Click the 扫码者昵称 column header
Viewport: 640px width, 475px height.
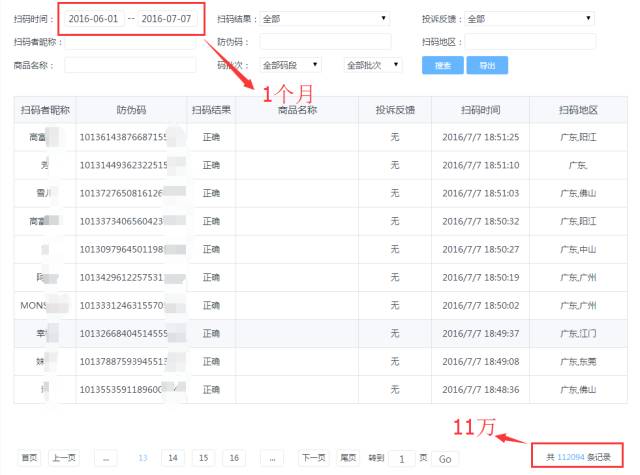click(45, 110)
